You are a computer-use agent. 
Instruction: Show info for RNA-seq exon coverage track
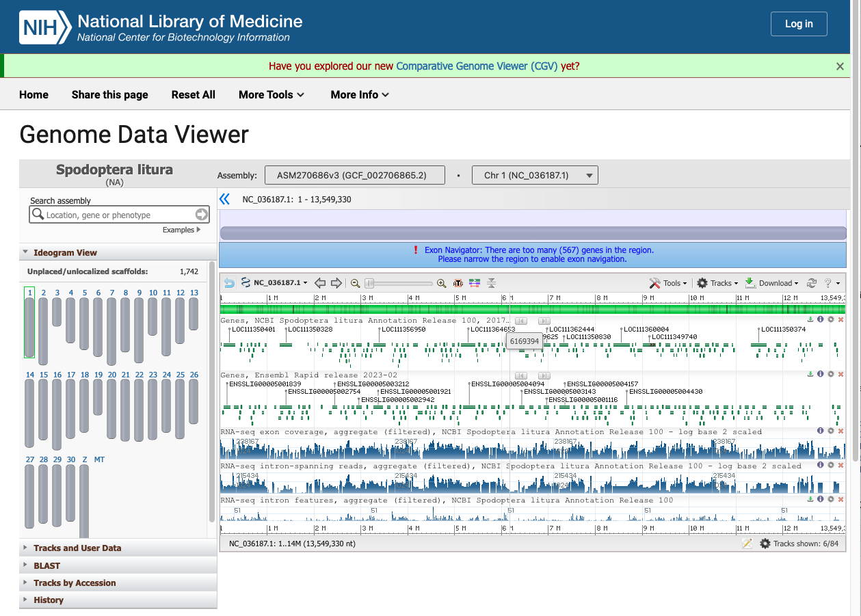point(821,431)
